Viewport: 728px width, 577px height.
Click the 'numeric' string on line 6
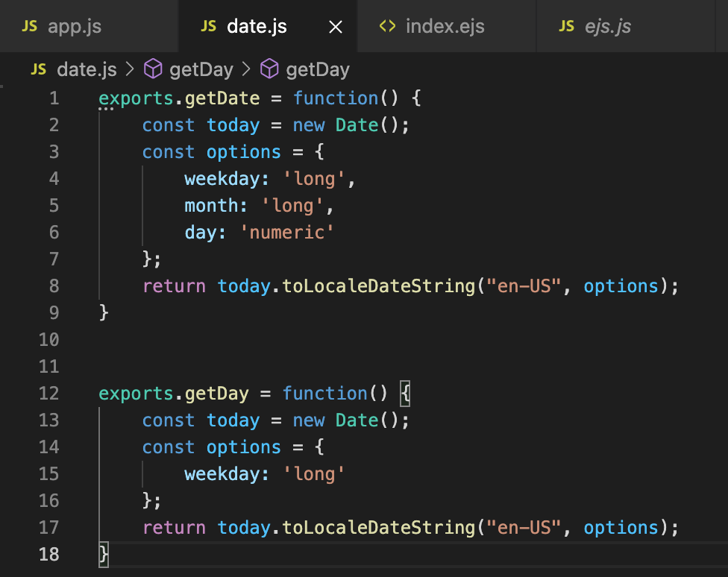click(287, 232)
